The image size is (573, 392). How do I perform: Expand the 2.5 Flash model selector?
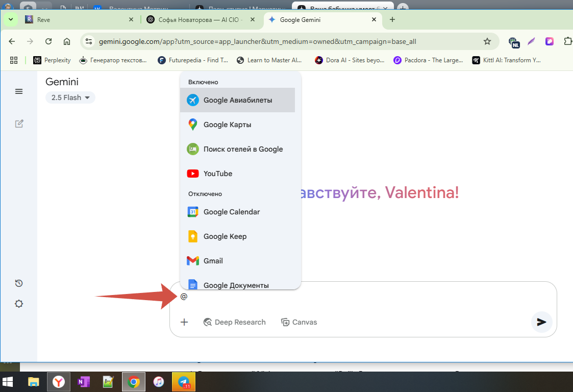click(x=70, y=97)
